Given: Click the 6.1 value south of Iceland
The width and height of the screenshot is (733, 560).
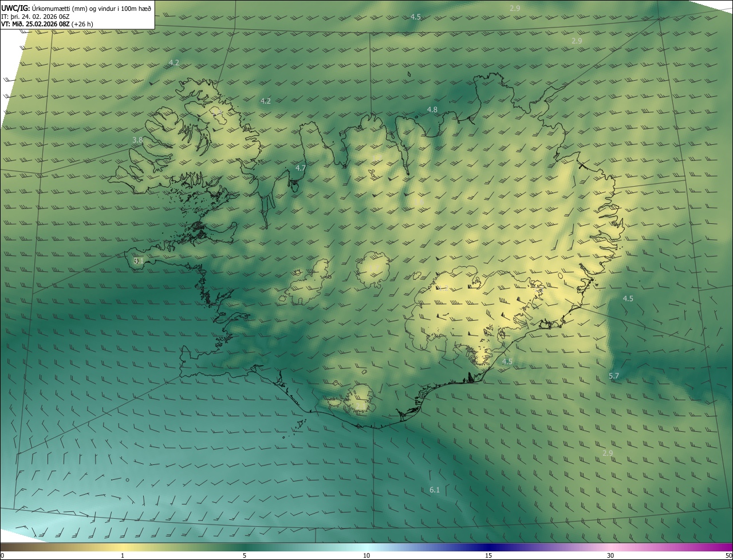Looking at the screenshot, I should pyautogui.click(x=435, y=490).
